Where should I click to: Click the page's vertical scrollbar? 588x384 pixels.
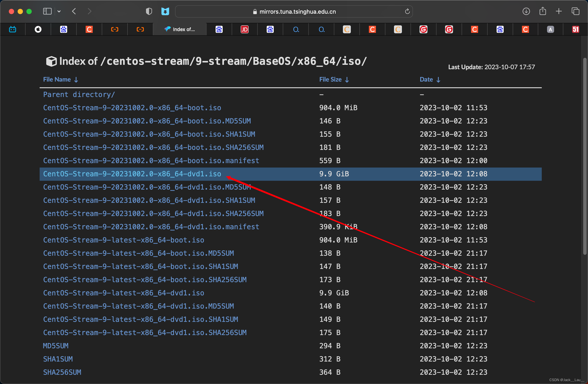coord(584,156)
